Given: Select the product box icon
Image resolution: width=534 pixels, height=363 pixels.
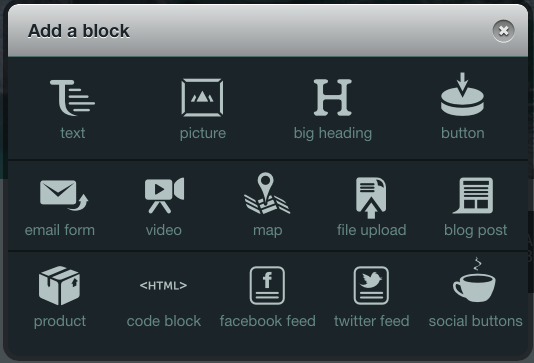Looking at the screenshot, I should [x=60, y=285].
